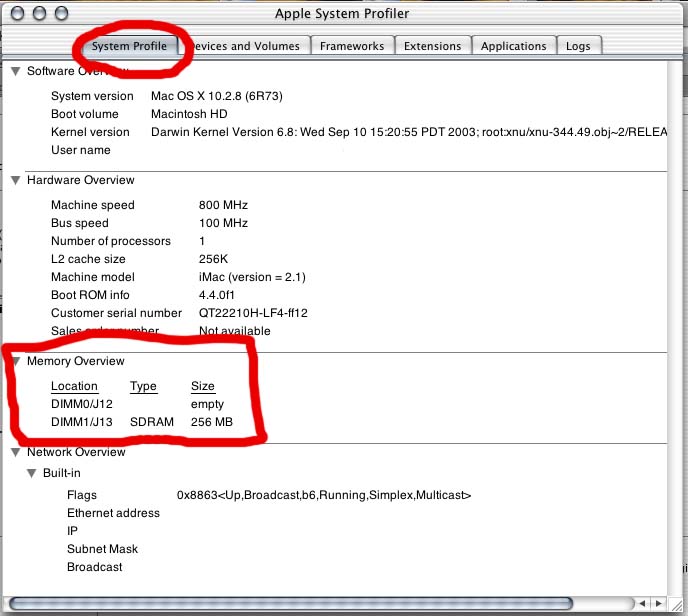Screen dimensions: 688x616
Task: Click the 100 MHz bus speed value
Action: pyautogui.click(x=223, y=223)
